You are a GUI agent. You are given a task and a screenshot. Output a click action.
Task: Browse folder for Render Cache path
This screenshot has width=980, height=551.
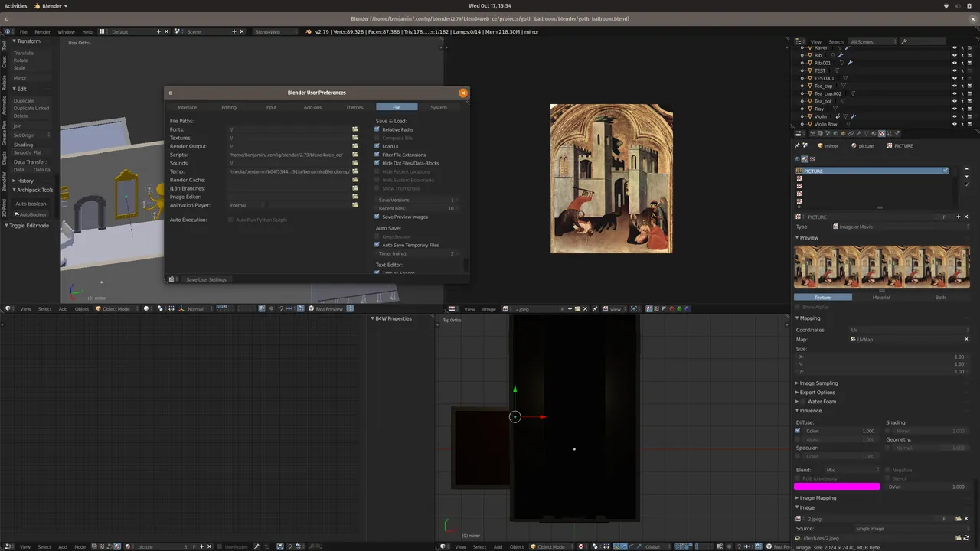tap(355, 180)
